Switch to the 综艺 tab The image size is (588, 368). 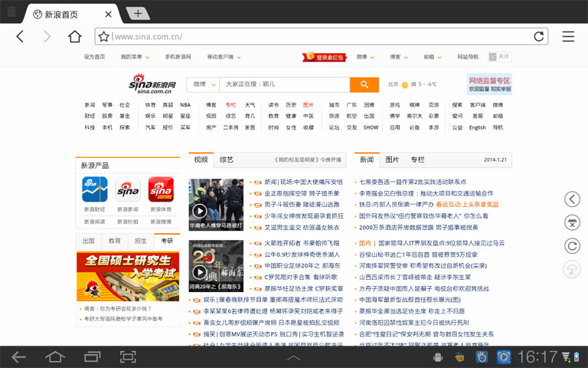click(x=226, y=159)
